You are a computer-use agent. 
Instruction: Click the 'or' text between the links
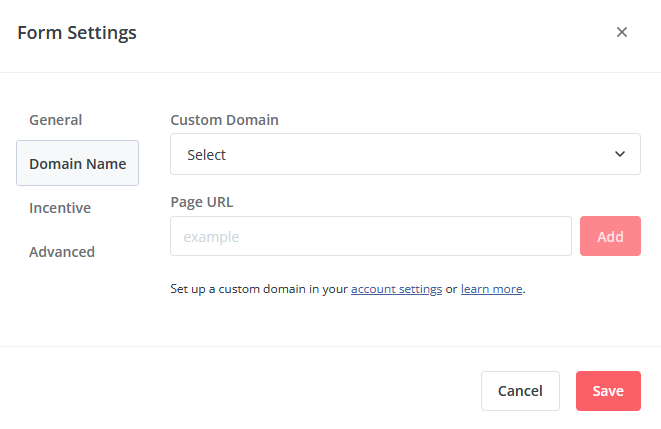pyautogui.click(x=451, y=290)
